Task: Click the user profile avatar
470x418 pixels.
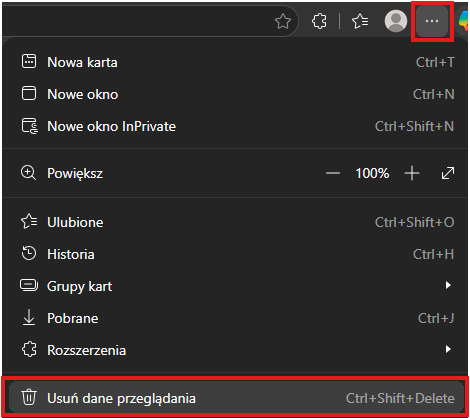Action: click(396, 21)
